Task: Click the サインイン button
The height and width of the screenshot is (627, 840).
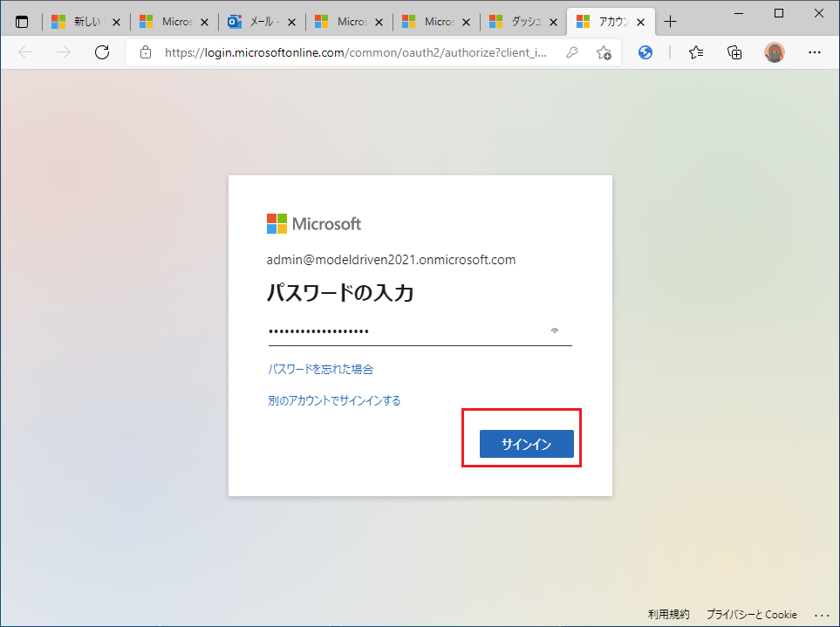Action: click(x=527, y=444)
